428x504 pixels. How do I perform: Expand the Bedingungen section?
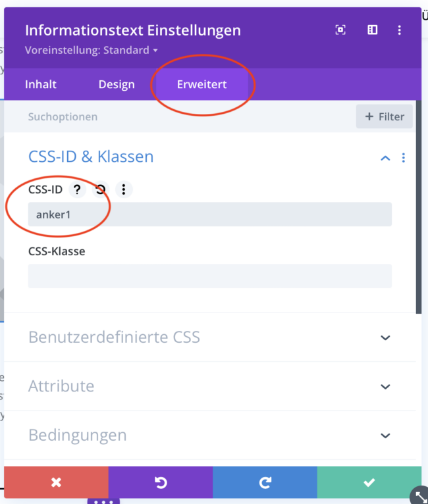pos(386,435)
